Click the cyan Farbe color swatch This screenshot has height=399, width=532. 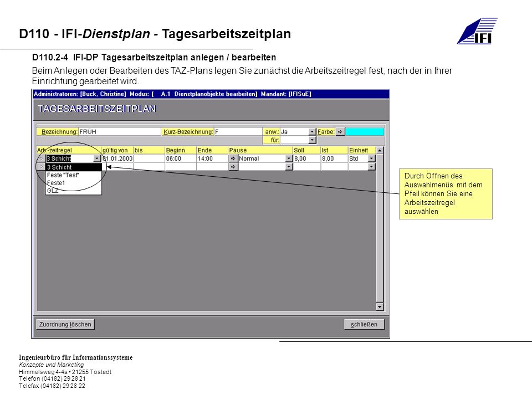click(x=365, y=132)
